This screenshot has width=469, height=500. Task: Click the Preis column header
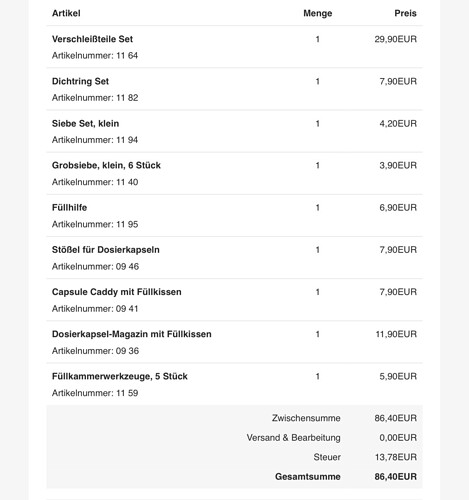[406, 13]
